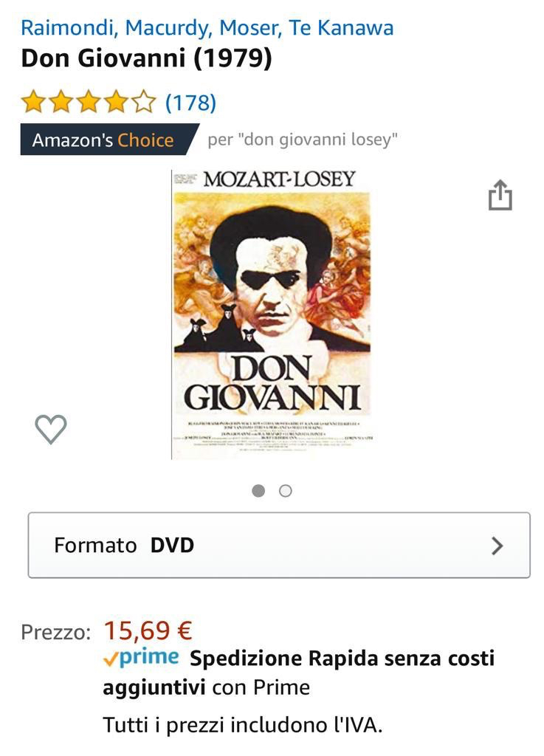
Task: Click the 15,69 € price
Action: [x=148, y=630]
